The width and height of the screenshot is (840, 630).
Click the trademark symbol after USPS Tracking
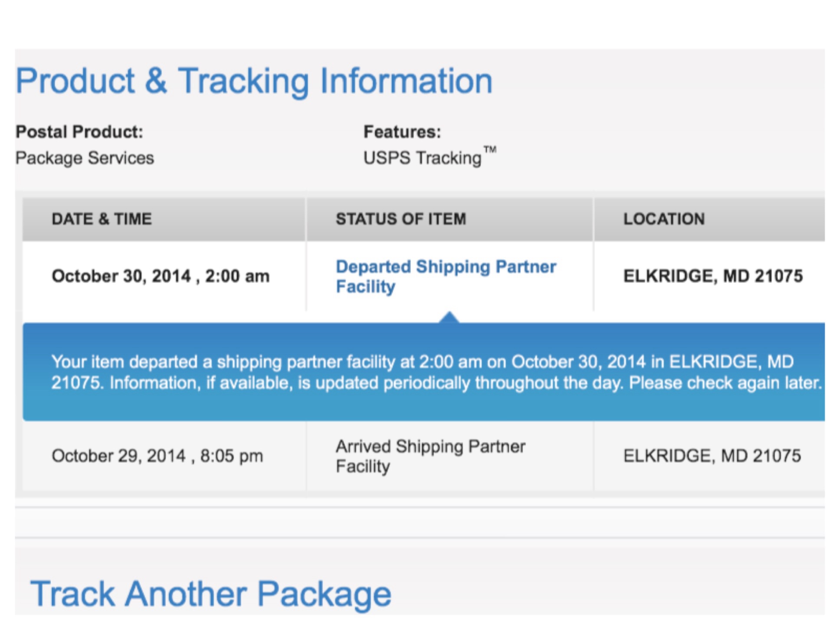click(x=490, y=150)
